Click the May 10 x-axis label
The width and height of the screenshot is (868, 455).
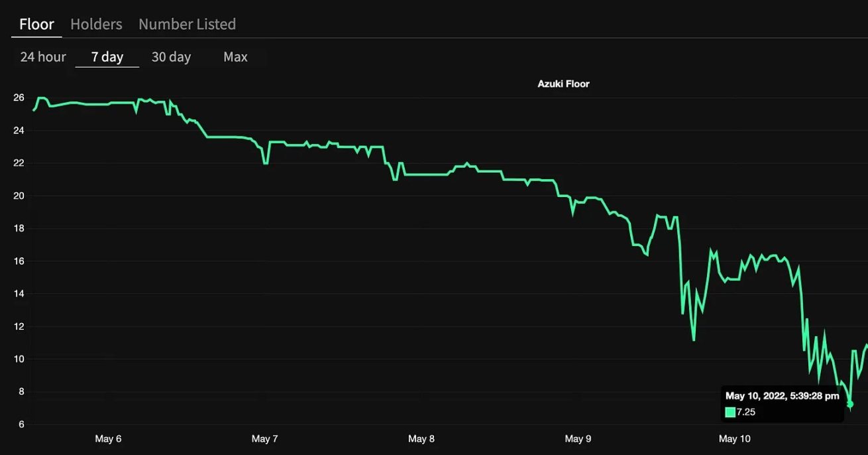point(735,438)
